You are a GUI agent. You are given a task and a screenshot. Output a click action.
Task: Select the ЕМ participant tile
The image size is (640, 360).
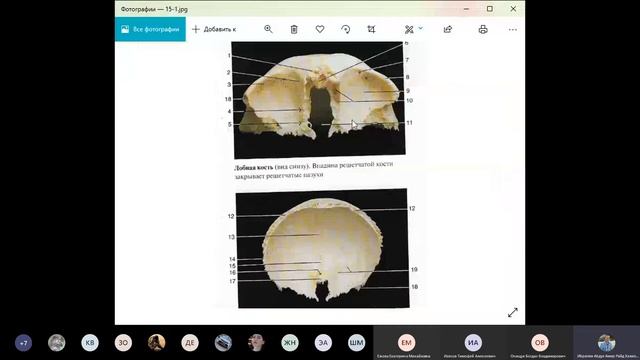[406, 343]
